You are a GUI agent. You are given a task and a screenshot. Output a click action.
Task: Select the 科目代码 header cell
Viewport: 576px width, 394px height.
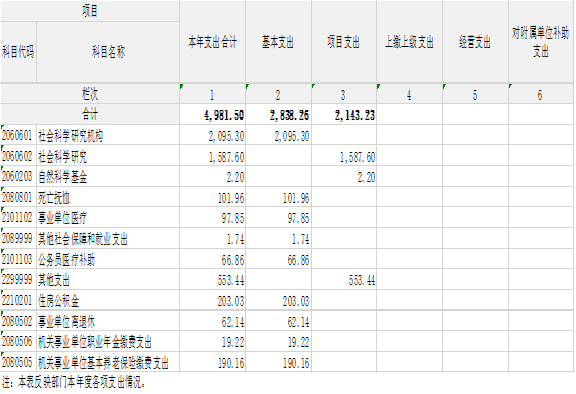coord(18,52)
